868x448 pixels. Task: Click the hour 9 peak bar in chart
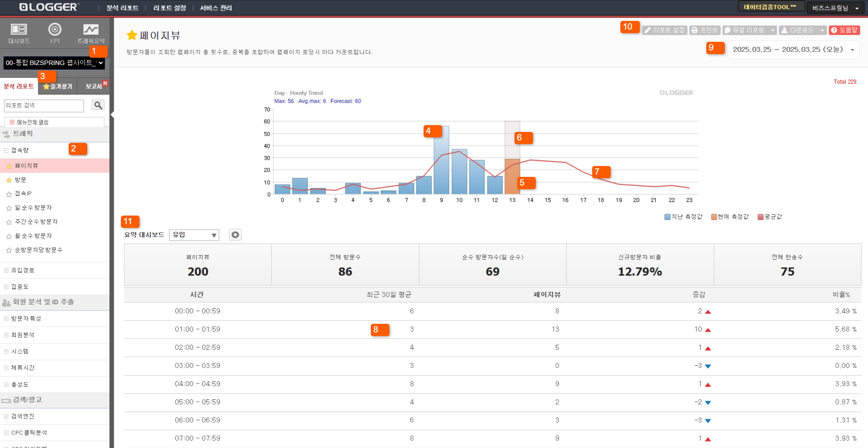(x=441, y=160)
